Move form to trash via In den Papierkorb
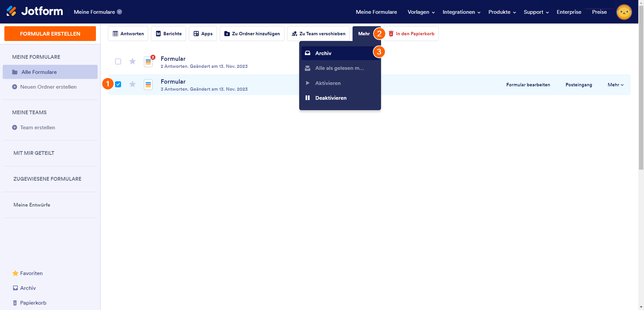Screen dimensions: 644x310 point(411,34)
